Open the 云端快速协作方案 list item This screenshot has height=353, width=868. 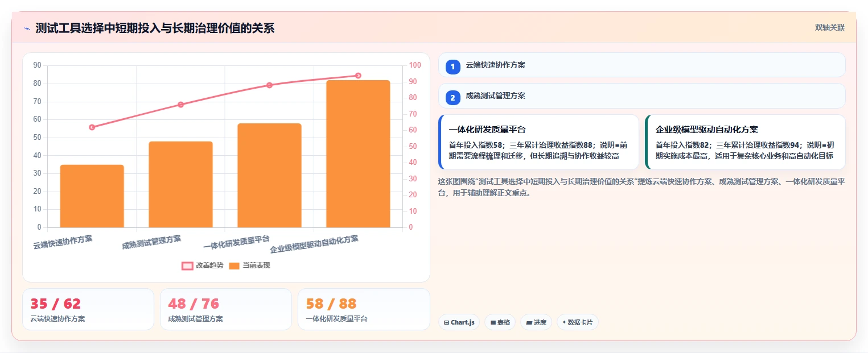click(641, 65)
